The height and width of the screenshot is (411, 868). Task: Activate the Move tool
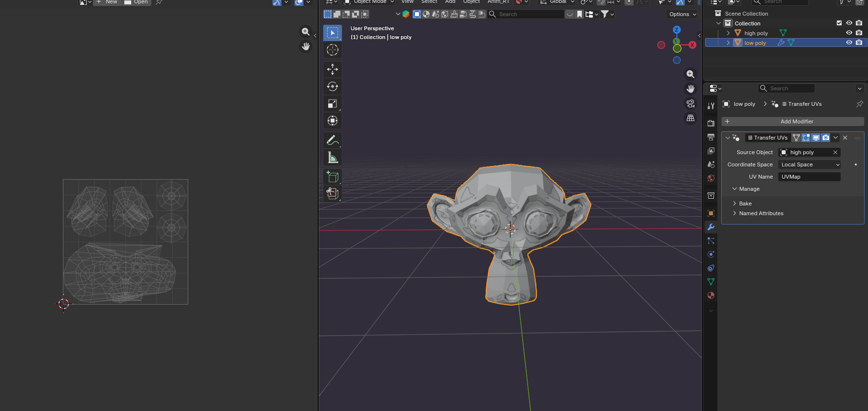333,69
